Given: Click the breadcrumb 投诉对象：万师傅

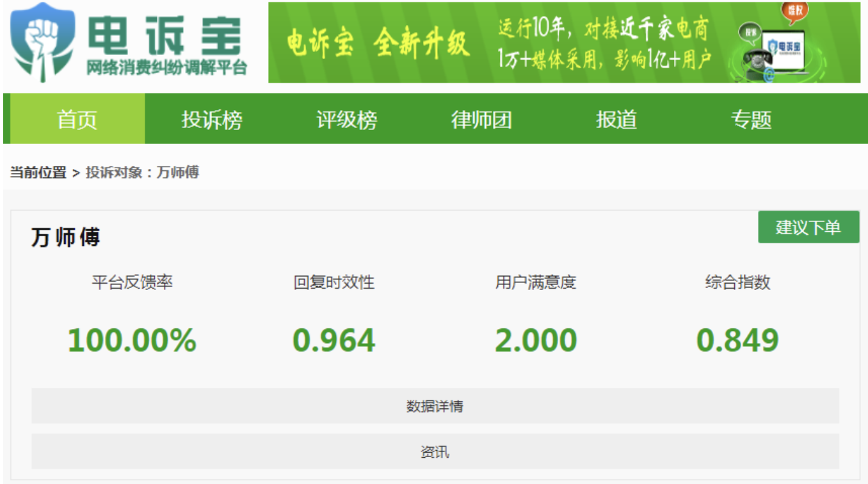Looking at the screenshot, I should tap(142, 172).
